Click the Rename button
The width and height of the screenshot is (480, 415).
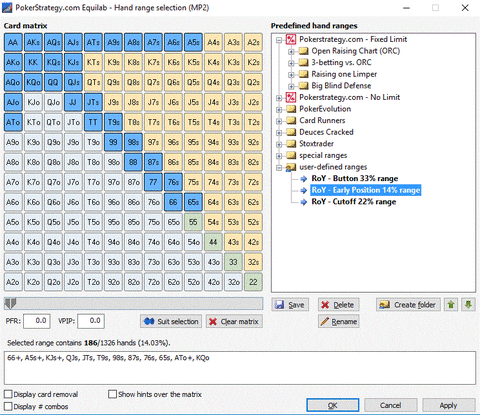(x=338, y=321)
